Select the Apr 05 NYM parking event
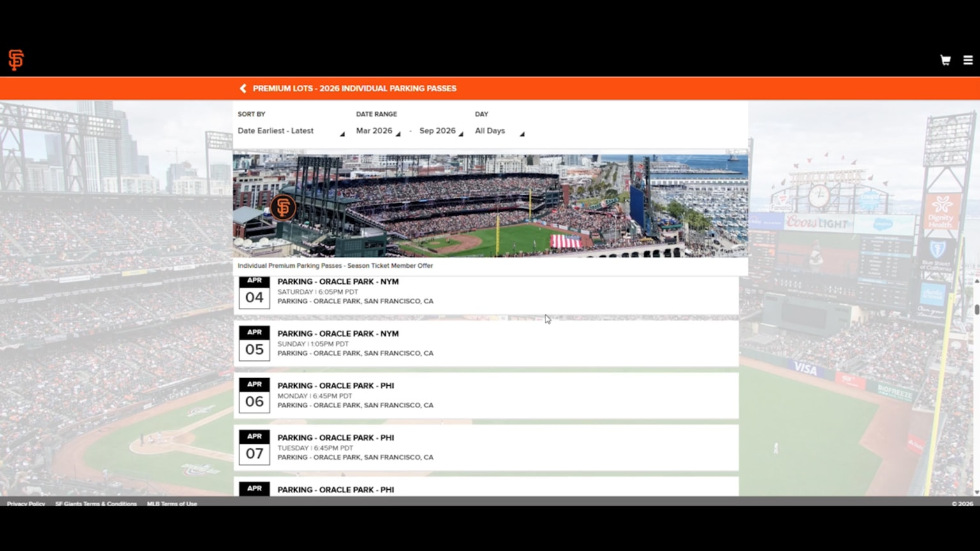The height and width of the screenshot is (551, 980). pos(486,343)
